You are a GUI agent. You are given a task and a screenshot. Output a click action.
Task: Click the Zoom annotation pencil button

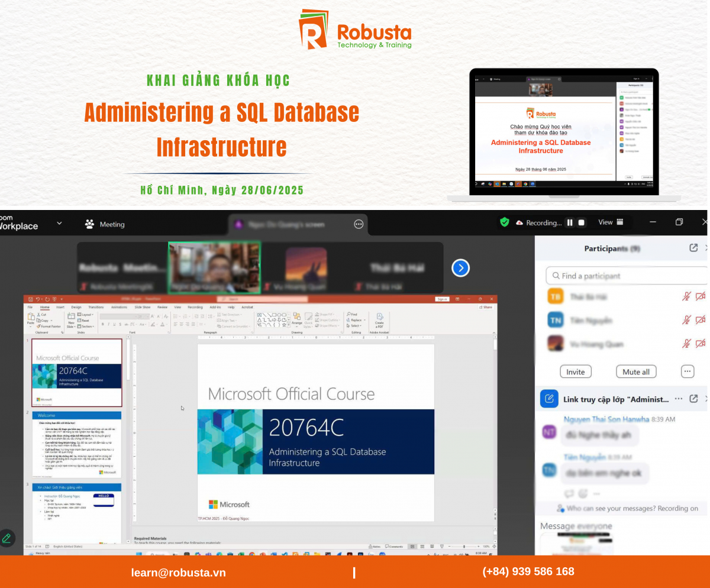[7, 538]
